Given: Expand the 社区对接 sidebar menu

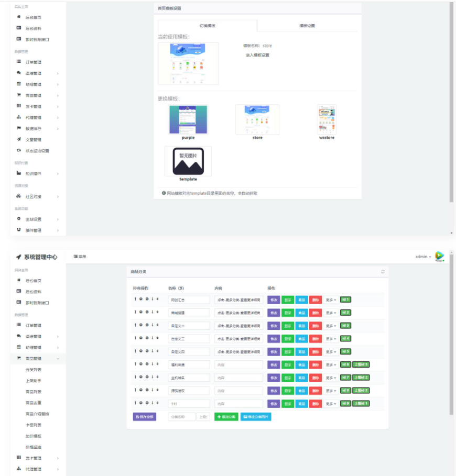Looking at the screenshot, I should (37, 196).
